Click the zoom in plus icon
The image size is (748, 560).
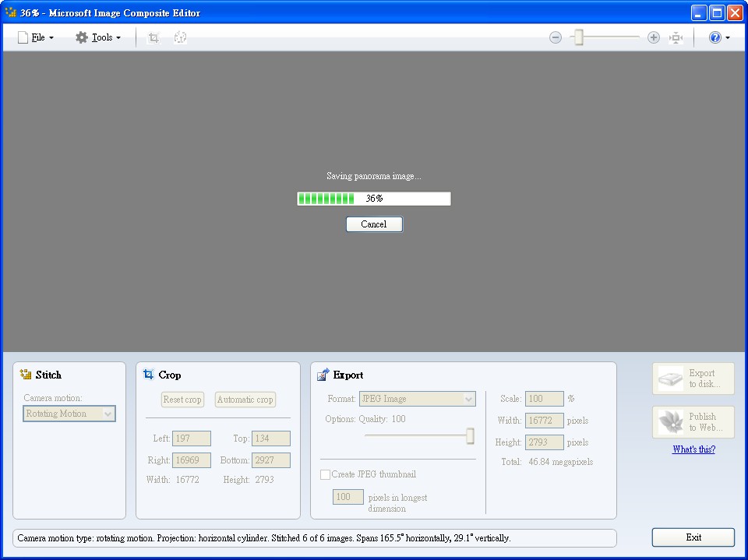[654, 37]
